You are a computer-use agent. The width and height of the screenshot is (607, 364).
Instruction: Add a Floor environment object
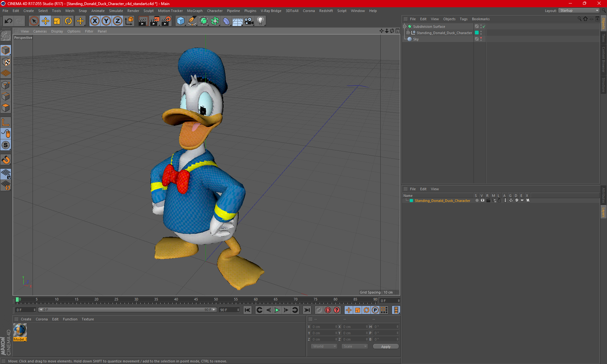[x=237, y=21]
